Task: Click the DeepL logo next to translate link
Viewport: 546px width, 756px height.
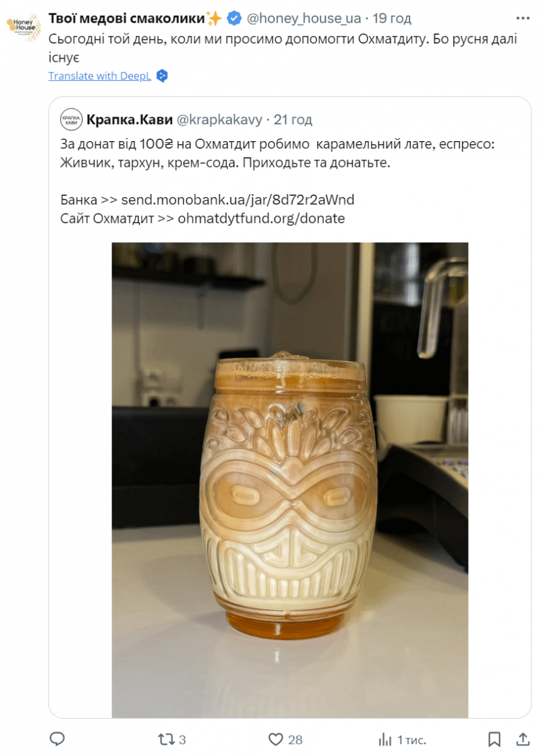Action: point(162,76)
